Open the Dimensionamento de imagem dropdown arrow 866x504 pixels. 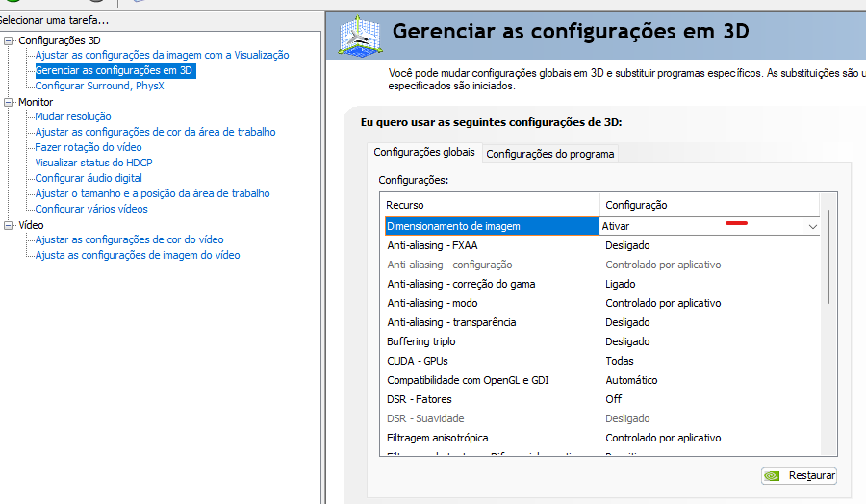(x=812, y=226)
